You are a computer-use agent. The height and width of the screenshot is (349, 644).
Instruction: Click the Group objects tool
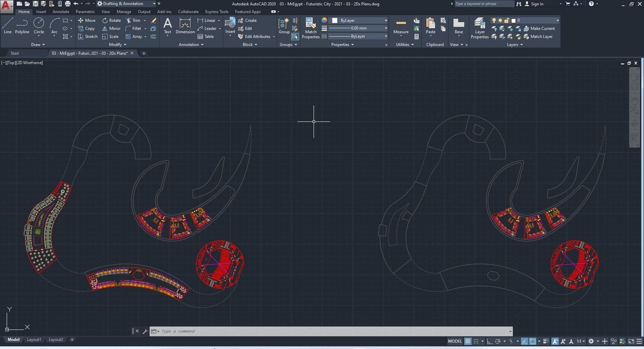coord(284,26)
